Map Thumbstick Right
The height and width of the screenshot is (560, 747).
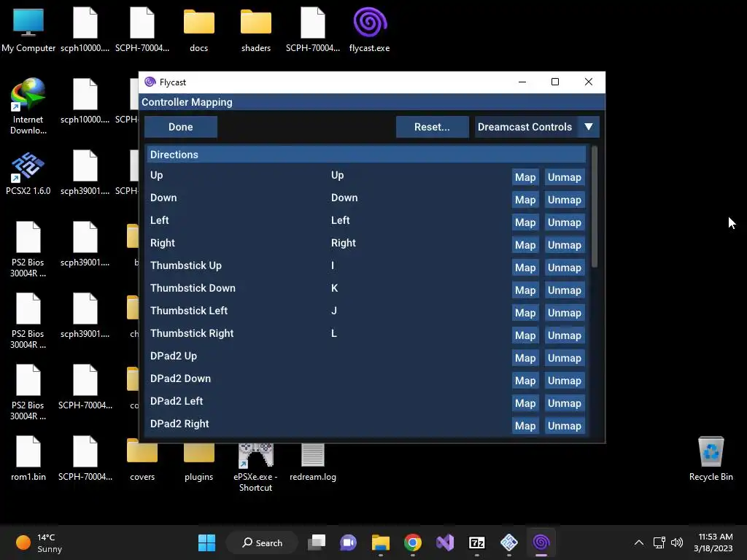pos(525,335)
